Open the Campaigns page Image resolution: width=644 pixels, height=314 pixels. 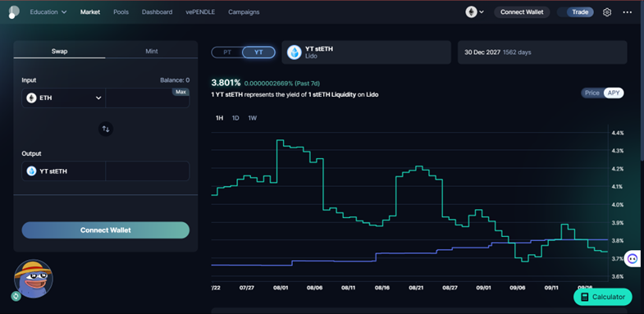[244, 12]
